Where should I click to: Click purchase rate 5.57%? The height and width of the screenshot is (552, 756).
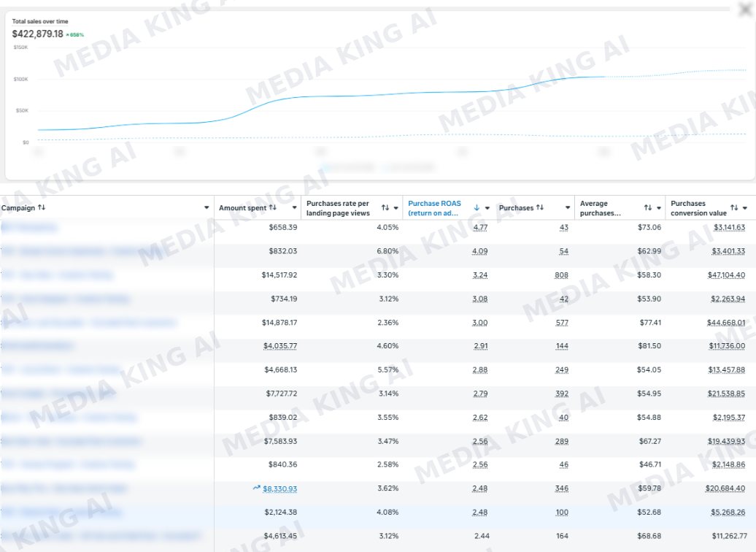click(x=387, y=369)
